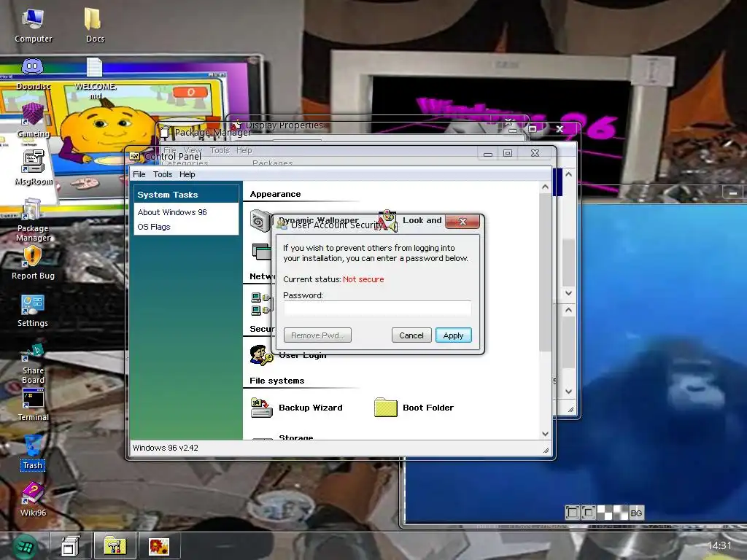Click the first frame button in media viewer
This screenshot has height=560, width=747.
[x=572, y=513]
